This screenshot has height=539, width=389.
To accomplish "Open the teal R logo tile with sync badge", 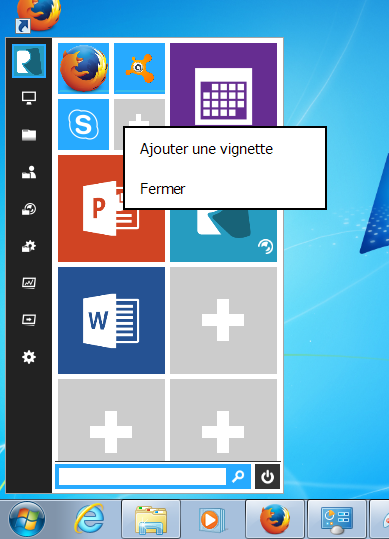I will click(223, 235).
